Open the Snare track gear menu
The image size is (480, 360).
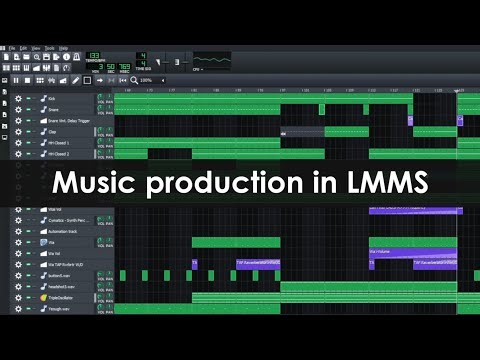(x=18, y=109)
